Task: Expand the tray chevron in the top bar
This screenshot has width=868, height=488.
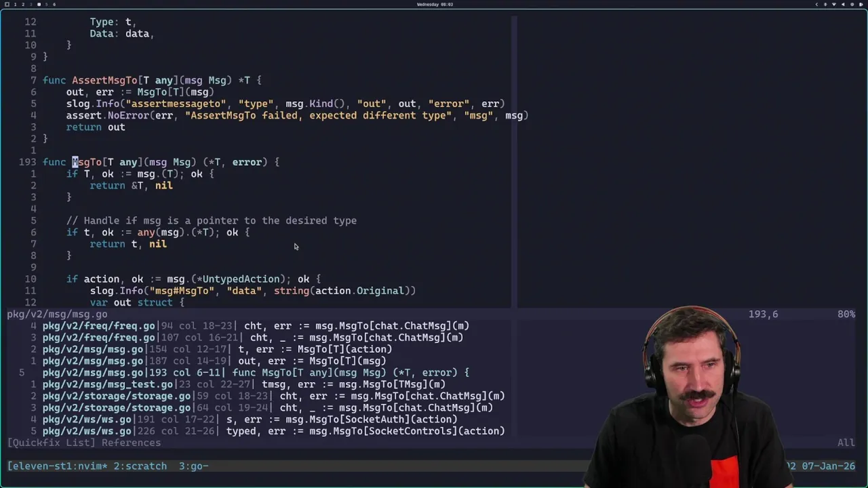Action: [x=816, y=4]
